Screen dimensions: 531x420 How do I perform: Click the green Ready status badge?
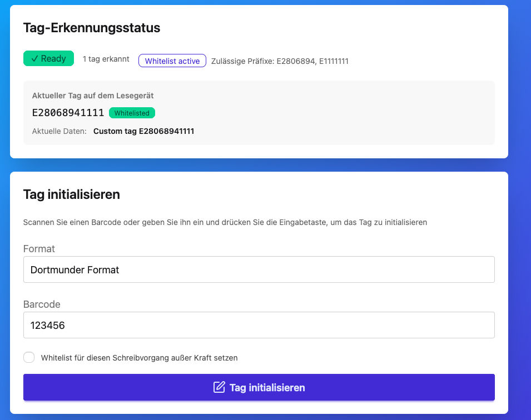48,59
